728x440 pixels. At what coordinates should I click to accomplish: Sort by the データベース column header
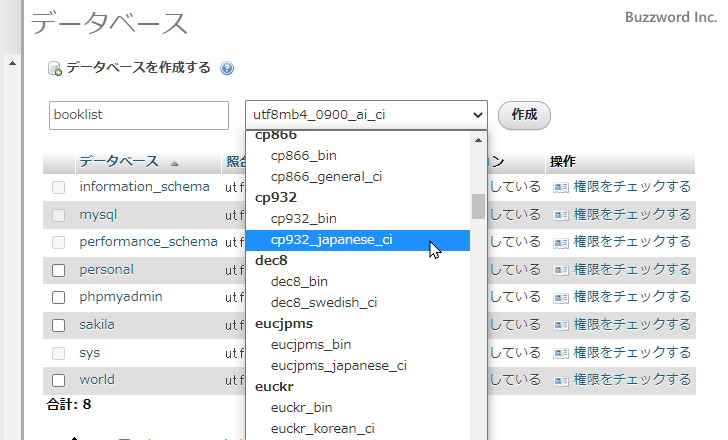[x=119, y=162]
